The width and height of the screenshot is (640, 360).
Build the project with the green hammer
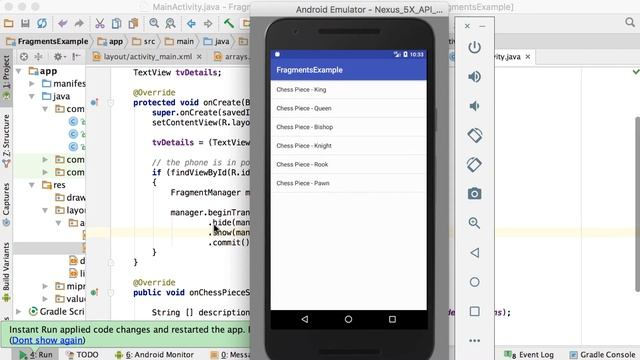229,24
